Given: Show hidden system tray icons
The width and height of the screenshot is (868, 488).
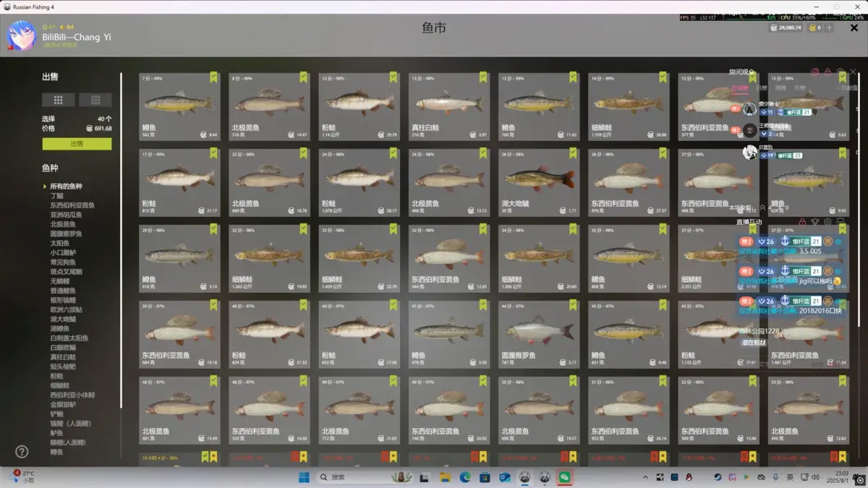Looking at the screenshot, I should pyautogui.click(x=645, y=477).
